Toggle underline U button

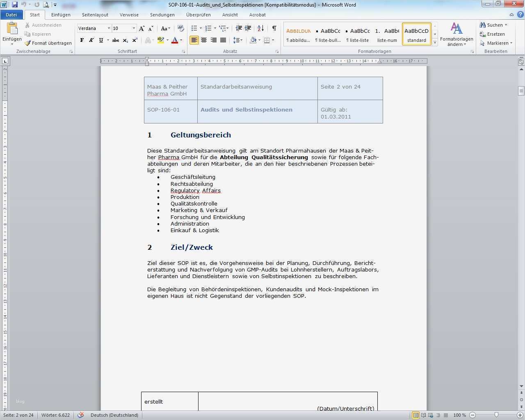point(101,40)
